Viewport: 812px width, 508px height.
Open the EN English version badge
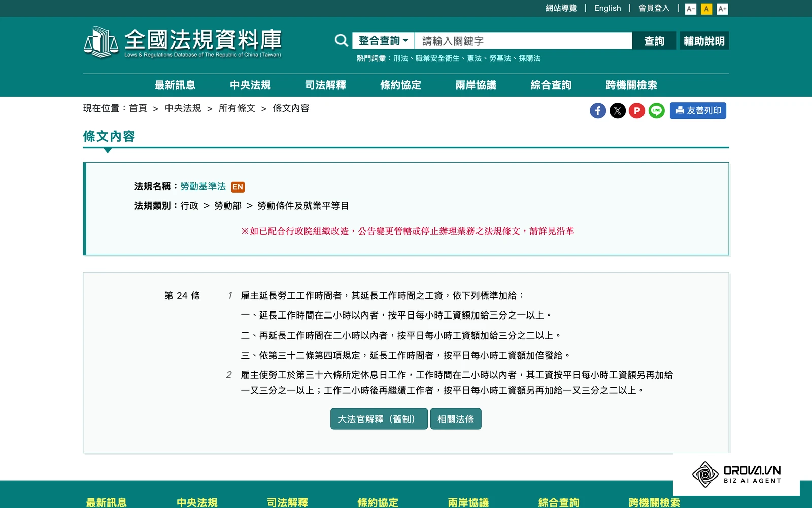click(238, 187)
